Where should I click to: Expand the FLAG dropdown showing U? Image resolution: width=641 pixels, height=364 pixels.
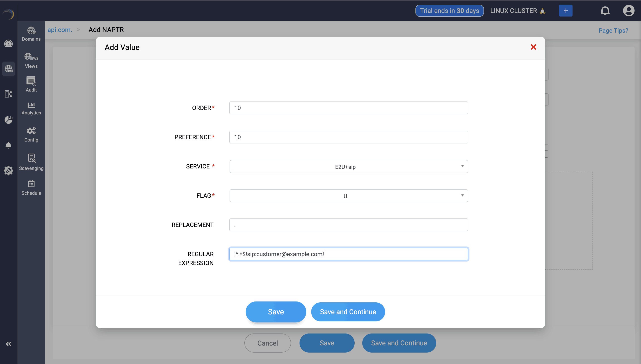coord(348,196)
